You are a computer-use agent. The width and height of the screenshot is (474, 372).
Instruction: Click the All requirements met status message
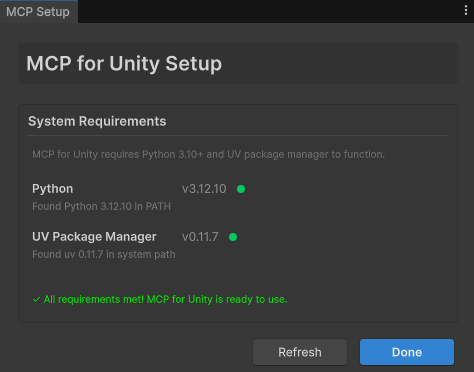coord(166,299)
